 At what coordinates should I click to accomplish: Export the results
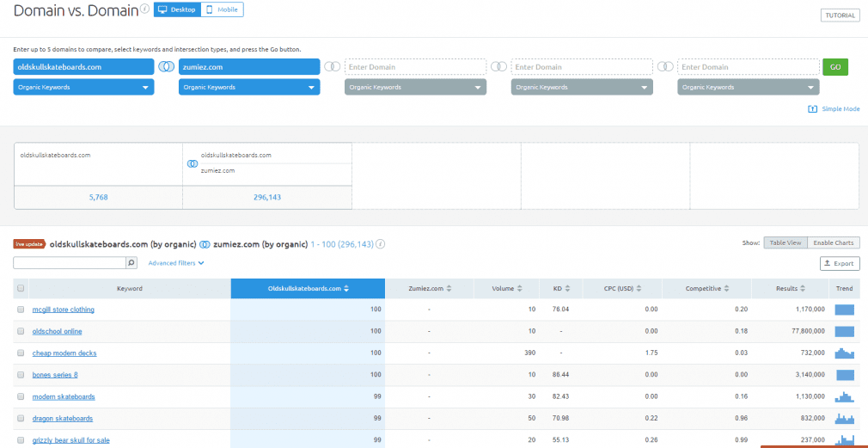coord(840,264)
